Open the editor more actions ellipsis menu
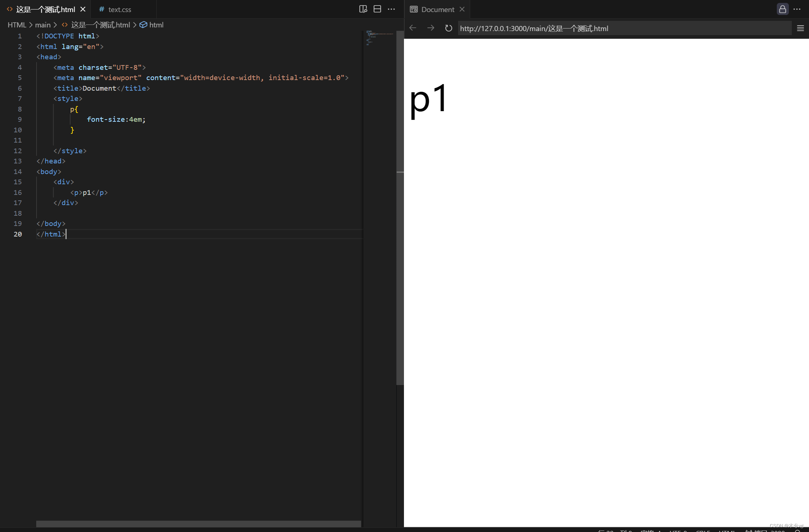The height and width of the screenshot is (532, 809). click(391, 9)
